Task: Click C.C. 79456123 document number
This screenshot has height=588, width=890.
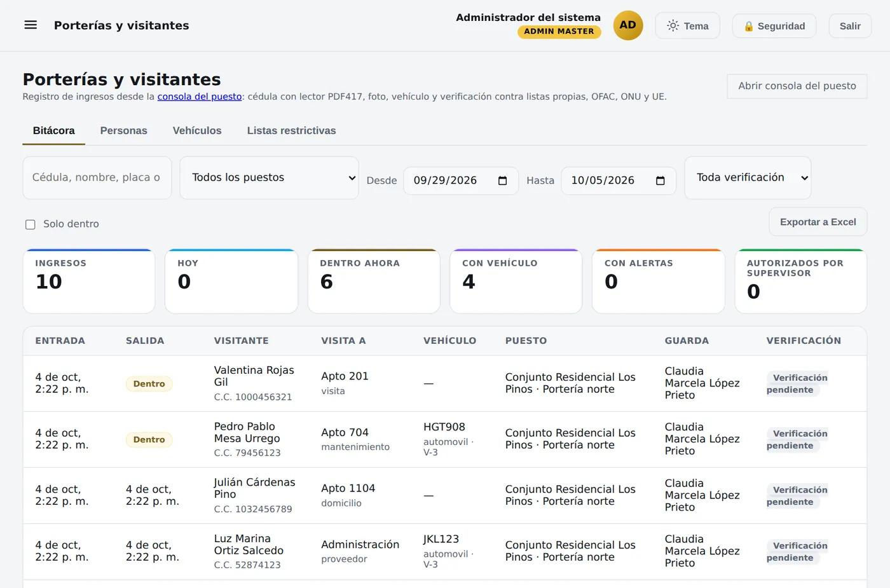Action: point(247,453)
